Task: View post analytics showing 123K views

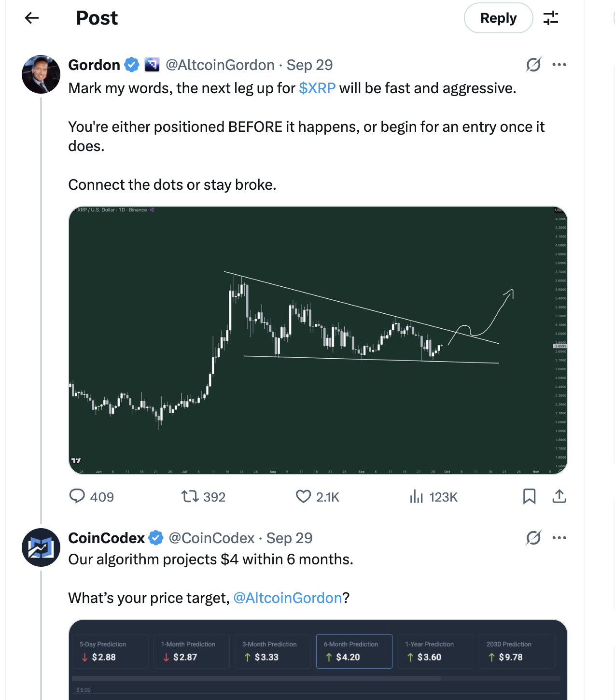Action: click(x=417, y=496)
